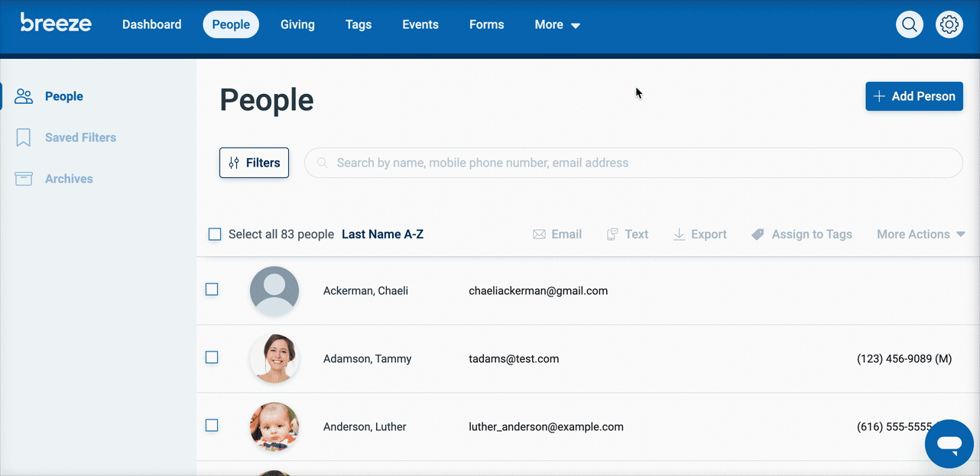Expand the More menu in navigation
This screenshot has height=476, width=980.
tap(557, 24)
